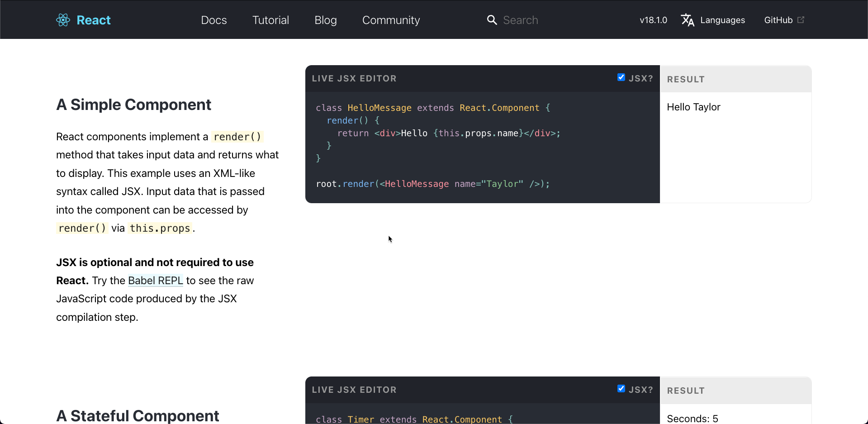This screenshot has width=868, height=424.
Task: Click the 'Hello Taylor' result text
Action: click(x=693, y=107)
